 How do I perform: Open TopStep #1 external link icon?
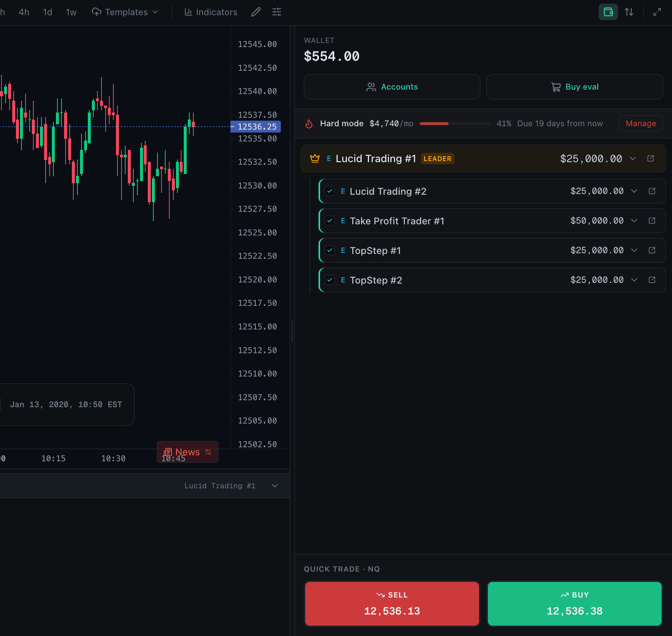click(652, 250)
